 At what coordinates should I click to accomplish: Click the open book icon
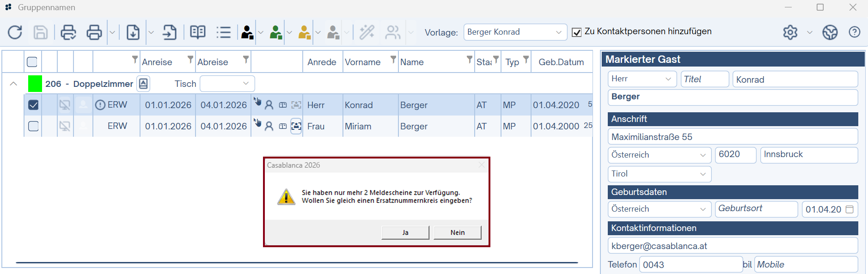click(198, 32)
